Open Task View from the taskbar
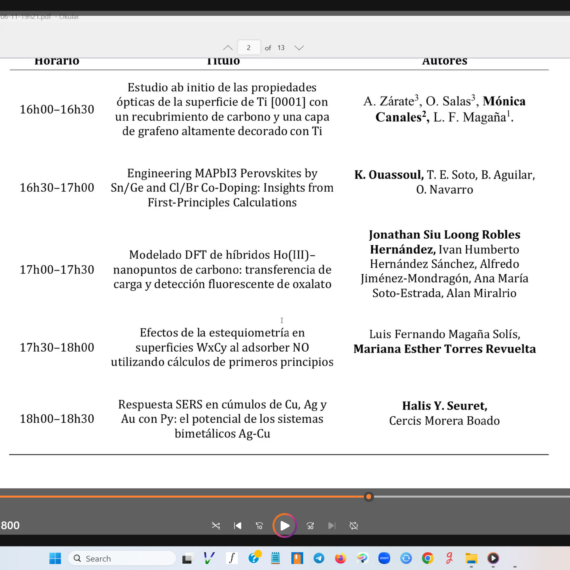 coord(187,558)
